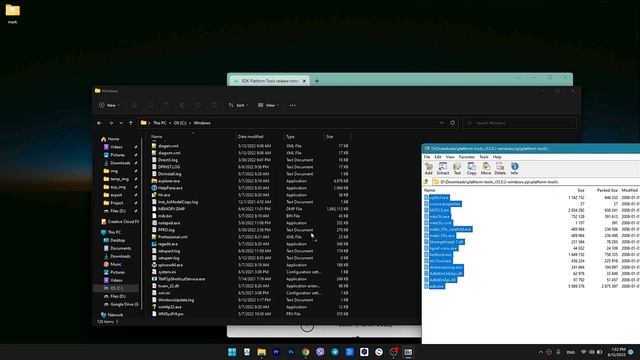Open the File menu in 7-Zip
This screenshot has height=360, width=640.
click(427, 157)
